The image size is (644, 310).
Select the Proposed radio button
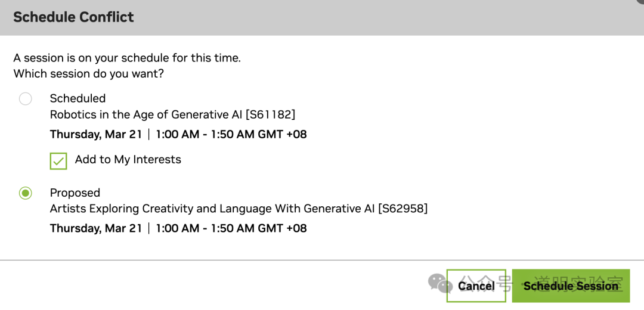pyautogui.click(x=25, y=193)
